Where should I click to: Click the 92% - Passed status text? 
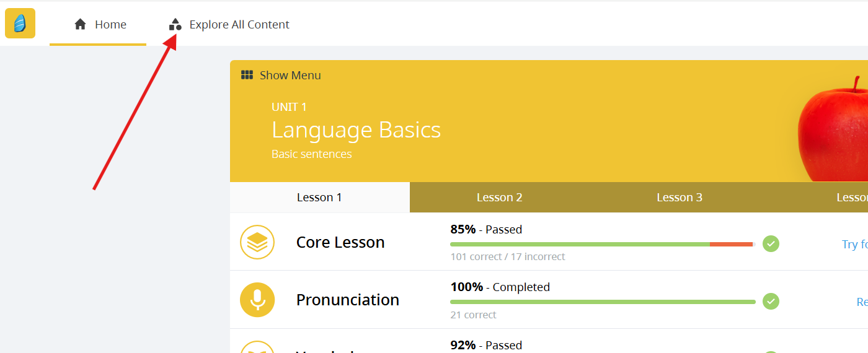(x=486, y=345)
